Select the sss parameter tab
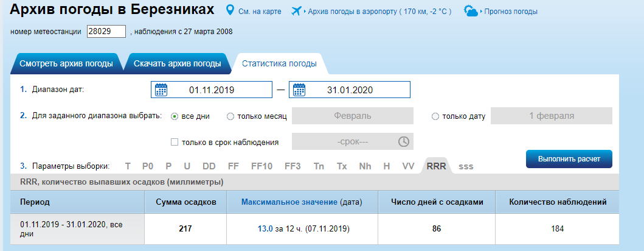The height and width of the screenshot is (251, 644). pos(466,166)
